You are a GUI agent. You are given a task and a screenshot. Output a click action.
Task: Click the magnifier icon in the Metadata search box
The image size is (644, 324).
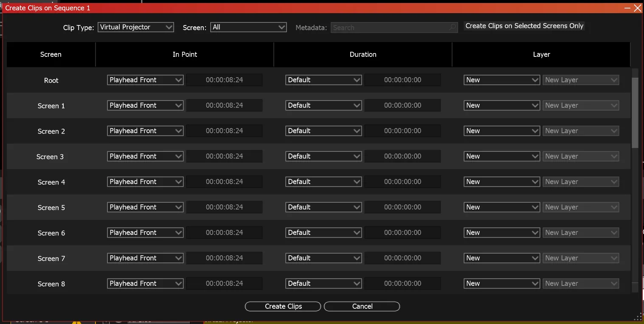pyautogui.click(x=453, y=28)
